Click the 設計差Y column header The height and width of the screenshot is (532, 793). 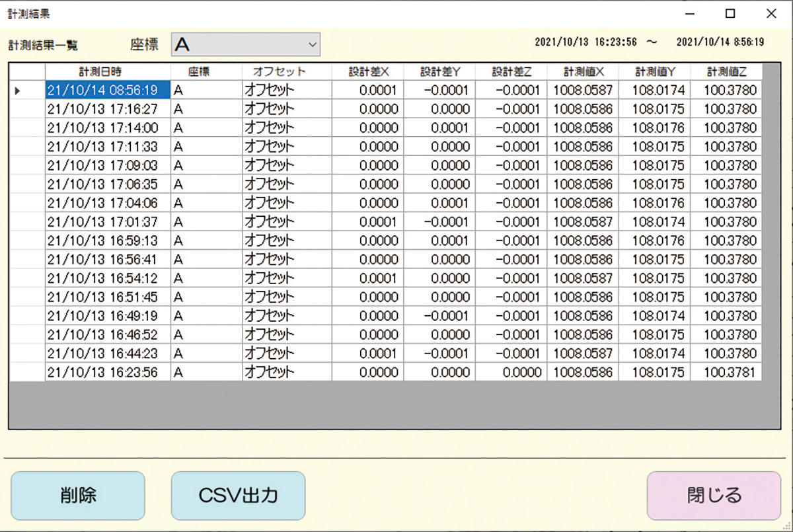439,71
